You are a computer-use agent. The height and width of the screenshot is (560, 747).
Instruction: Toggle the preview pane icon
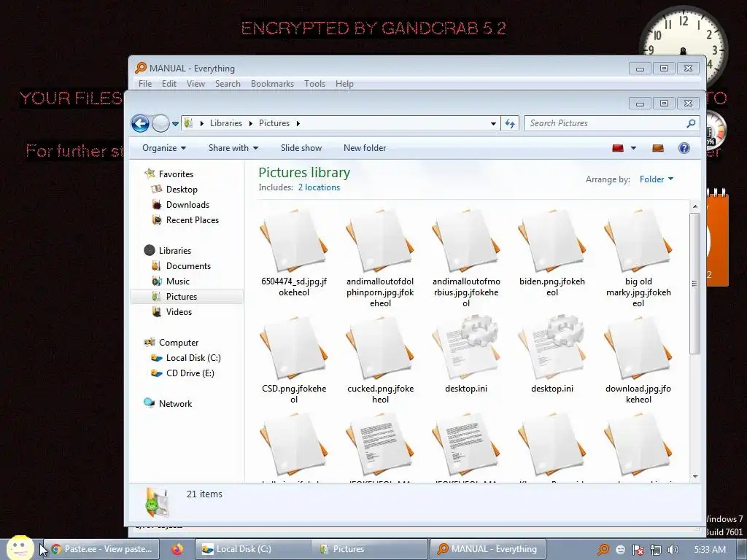pos(658,148)
